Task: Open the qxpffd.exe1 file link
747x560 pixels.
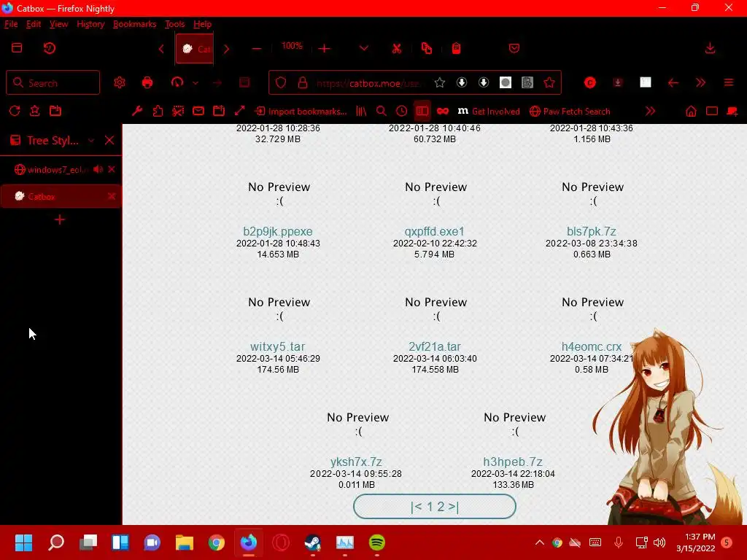Action: tap(435, 231)
